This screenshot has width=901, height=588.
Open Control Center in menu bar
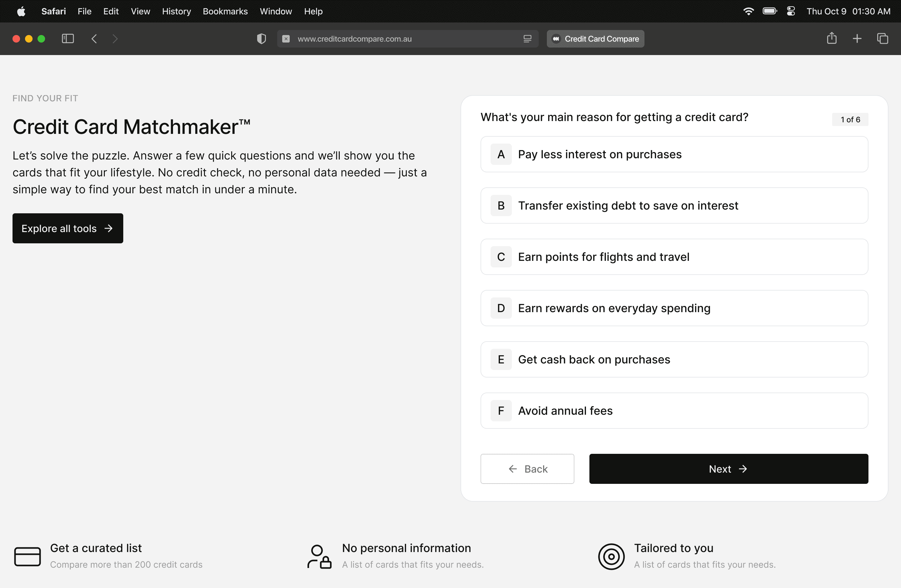pyautogui.click(x=791, y=11)
